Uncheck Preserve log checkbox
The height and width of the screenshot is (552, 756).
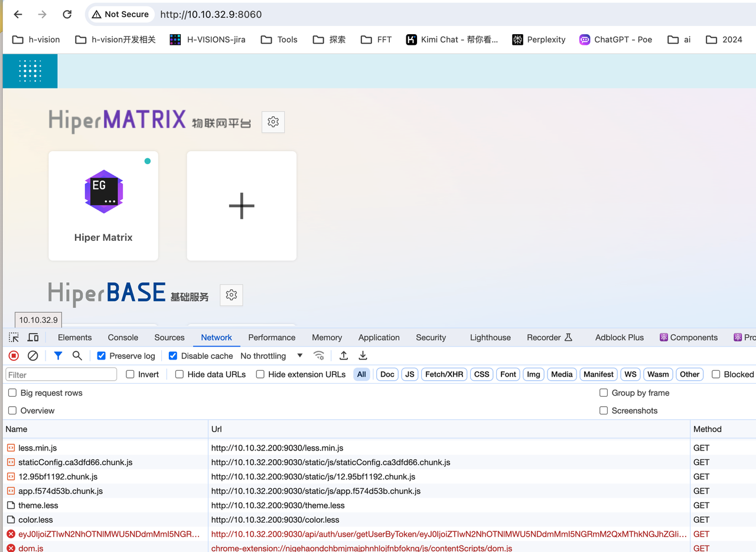101,356
